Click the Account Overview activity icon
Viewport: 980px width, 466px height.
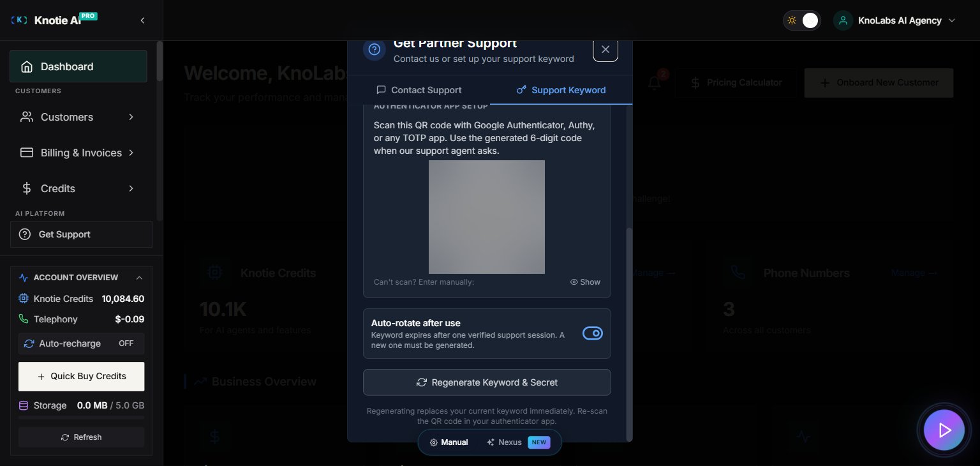[x=24, y=278]
